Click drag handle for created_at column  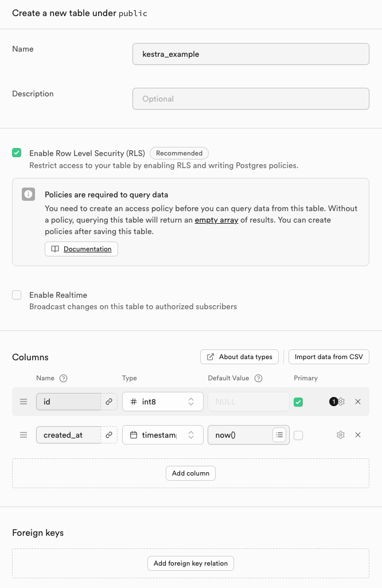tap(24, 435)
